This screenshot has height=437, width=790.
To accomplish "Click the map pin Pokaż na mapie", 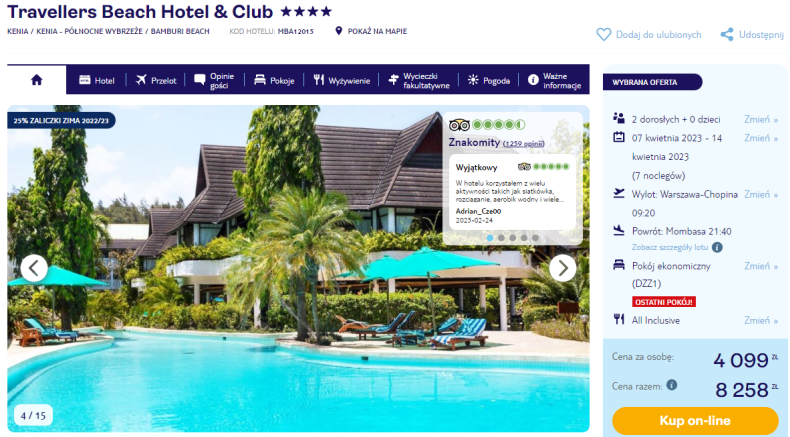I will (x=339, y=31).
